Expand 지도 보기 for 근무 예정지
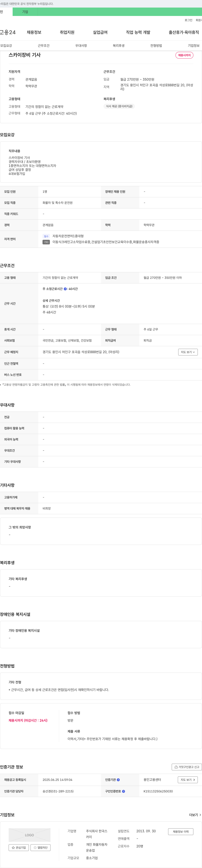The image size is (202, 868). (188, 352)
